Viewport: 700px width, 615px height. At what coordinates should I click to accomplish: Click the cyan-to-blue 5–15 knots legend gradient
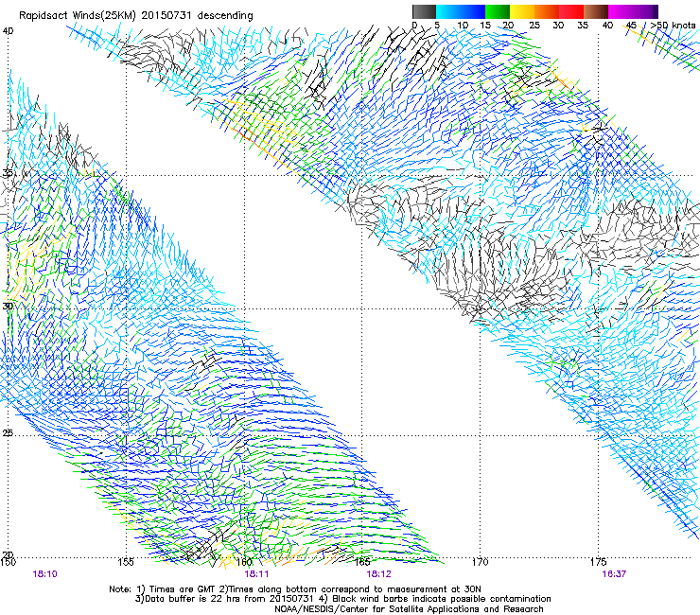pyautogui.click(x=461, y=11)
